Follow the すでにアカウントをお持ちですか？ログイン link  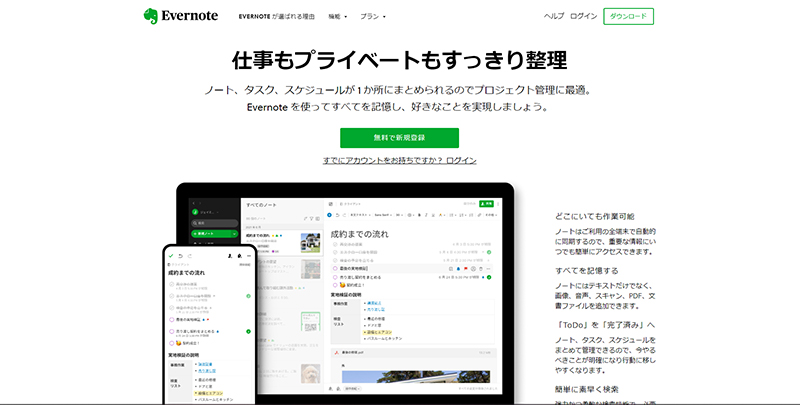(399, 160)
